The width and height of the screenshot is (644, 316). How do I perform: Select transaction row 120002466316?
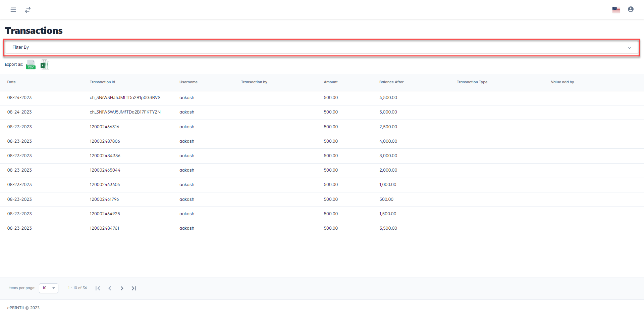coord(104,127)
